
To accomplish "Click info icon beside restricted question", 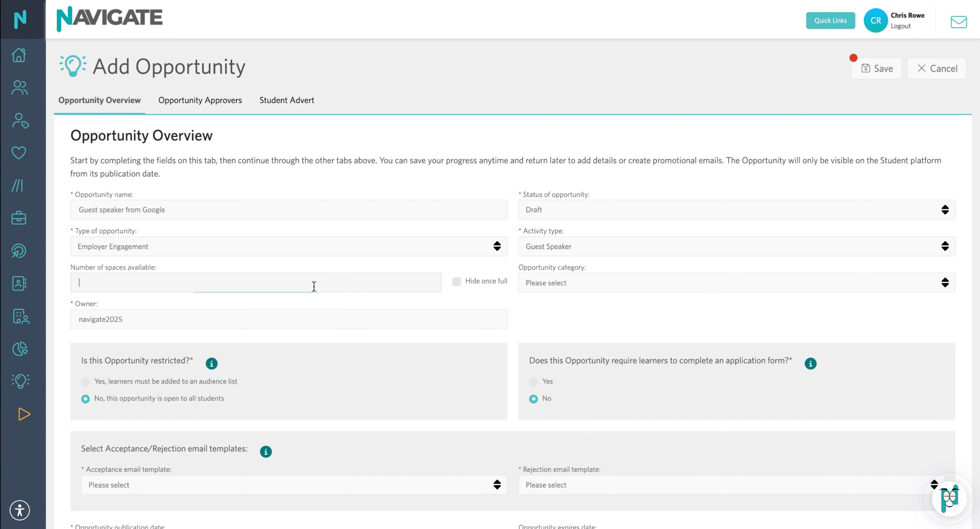I will [x=211, y=364].
